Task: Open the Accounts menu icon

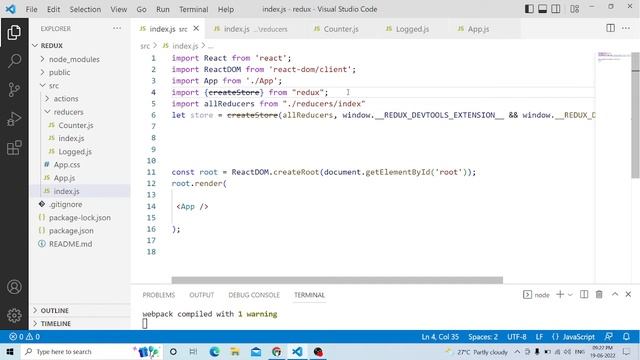Action: click(x=14, y=287)
